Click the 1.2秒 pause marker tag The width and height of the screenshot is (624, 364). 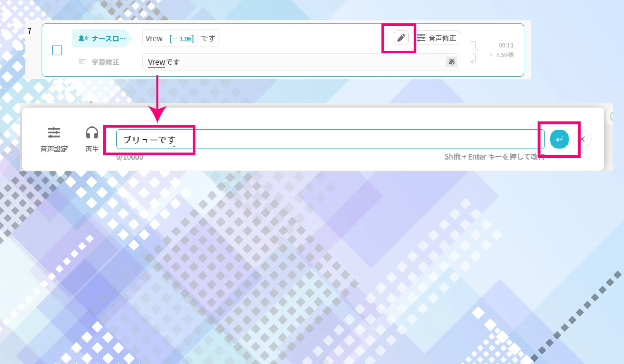181,38
